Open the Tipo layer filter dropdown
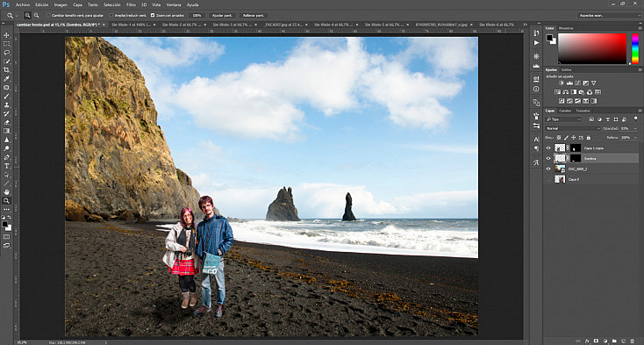Image resolution: width=644 pixels, height=345 pixels. (563, 119)
